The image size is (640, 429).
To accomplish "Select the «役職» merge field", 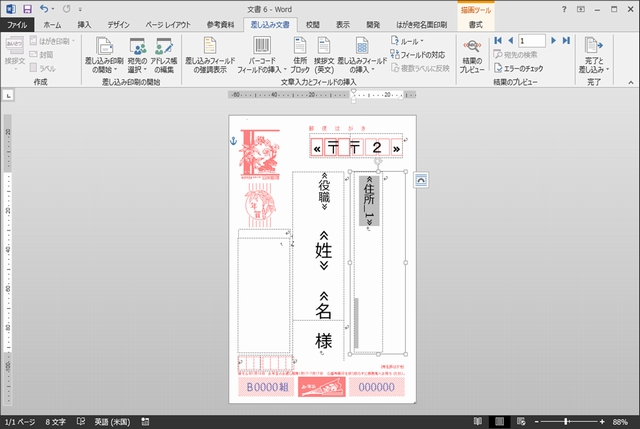I will tap(324, 191).
